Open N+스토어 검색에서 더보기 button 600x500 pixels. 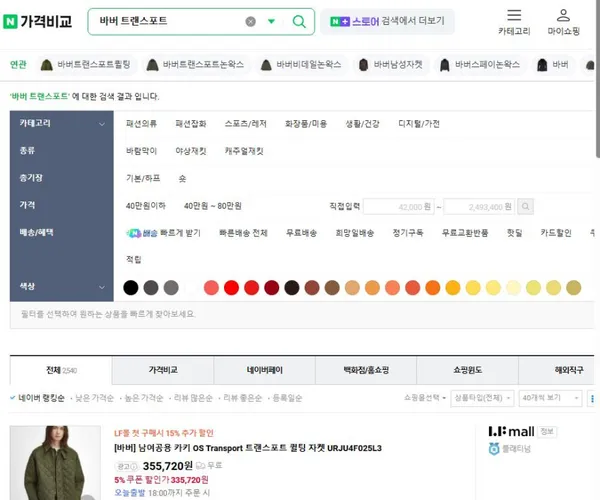coord(387,21)
